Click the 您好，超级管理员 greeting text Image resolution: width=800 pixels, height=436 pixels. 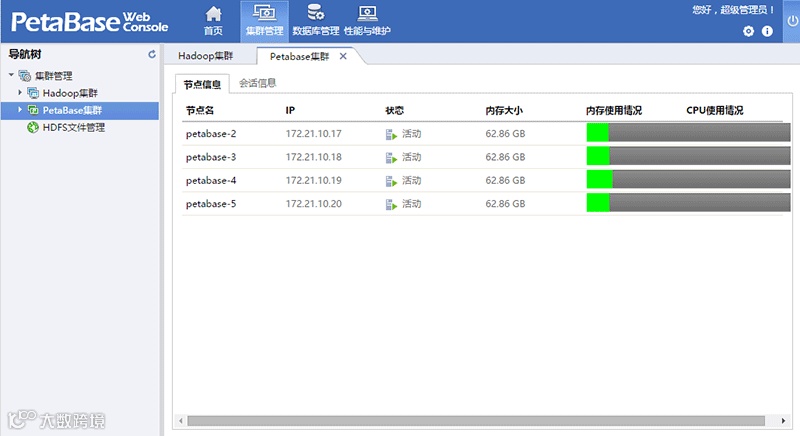pos(733,10)
